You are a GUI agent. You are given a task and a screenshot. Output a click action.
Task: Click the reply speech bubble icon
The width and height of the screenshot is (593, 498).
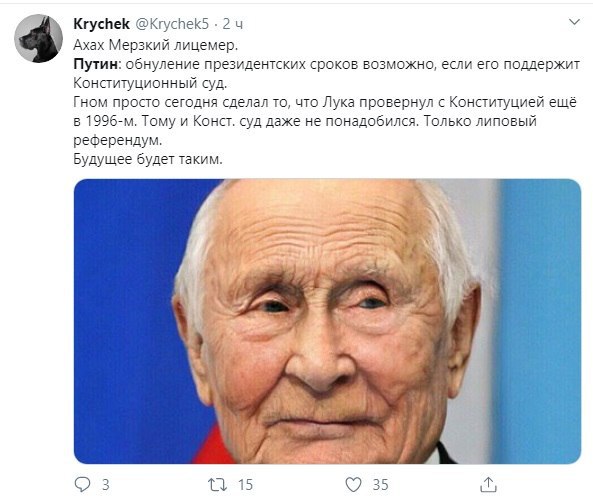(82, 484)
